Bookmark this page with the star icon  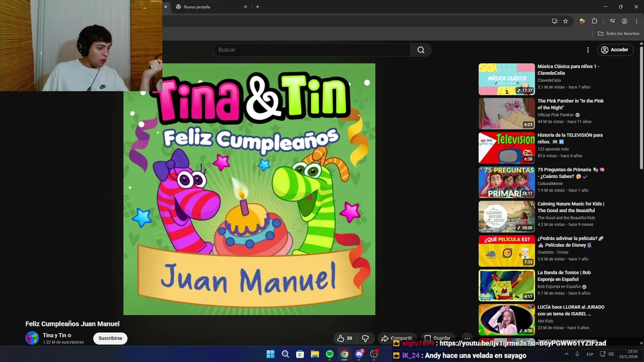click(x=566, y=21)
